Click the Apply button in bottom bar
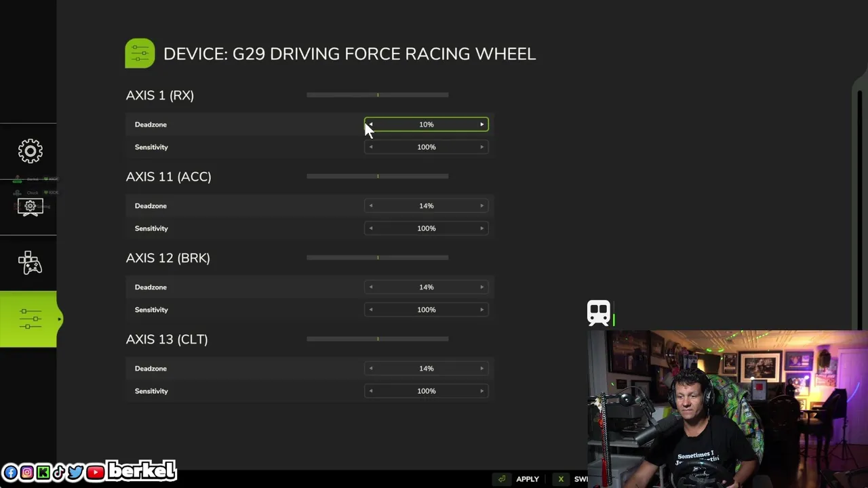 (528, 479)
